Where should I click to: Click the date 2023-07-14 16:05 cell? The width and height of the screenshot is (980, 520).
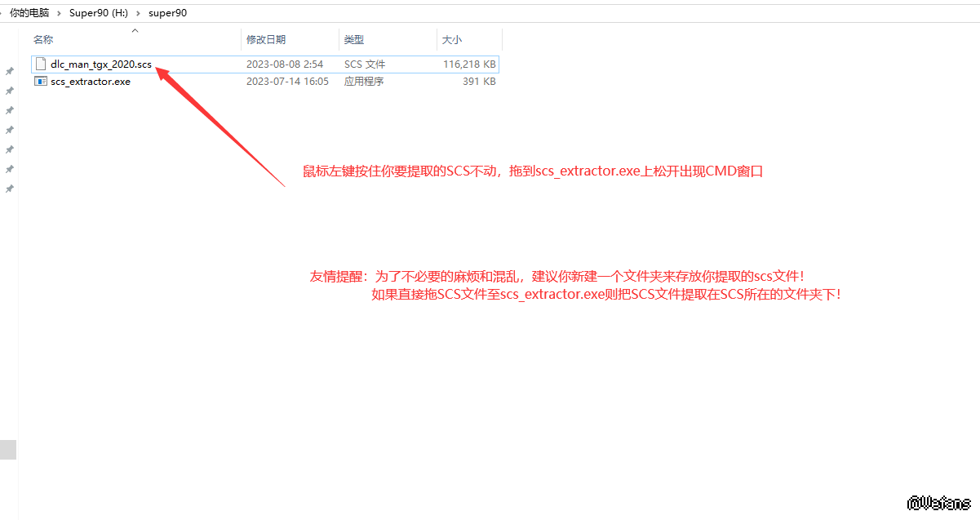[287, 82]
